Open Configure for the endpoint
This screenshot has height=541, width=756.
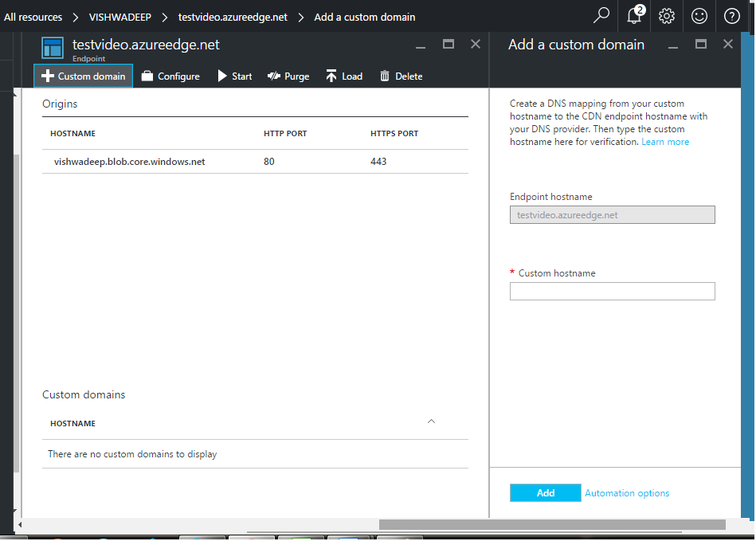pyautogui.click(x=170, y=76)
